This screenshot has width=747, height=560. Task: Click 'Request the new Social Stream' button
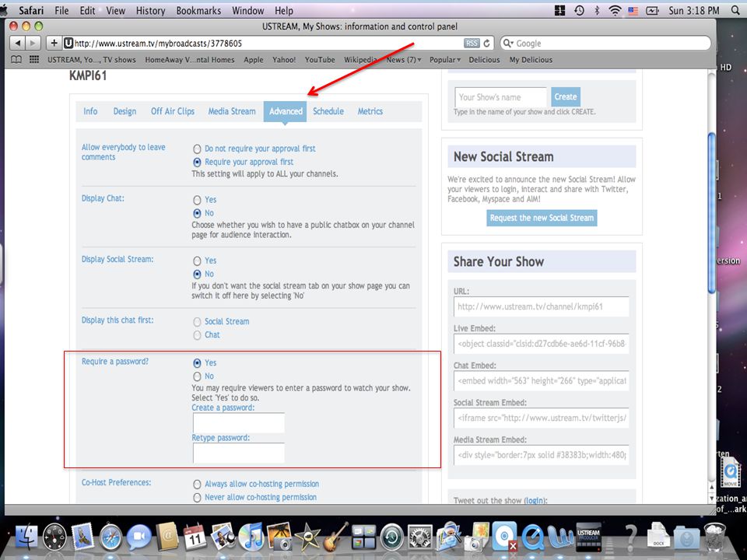[542, 218]
